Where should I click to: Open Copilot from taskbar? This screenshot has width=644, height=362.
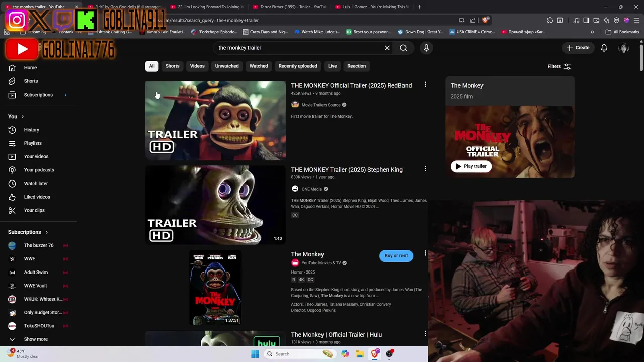[345, 354]
